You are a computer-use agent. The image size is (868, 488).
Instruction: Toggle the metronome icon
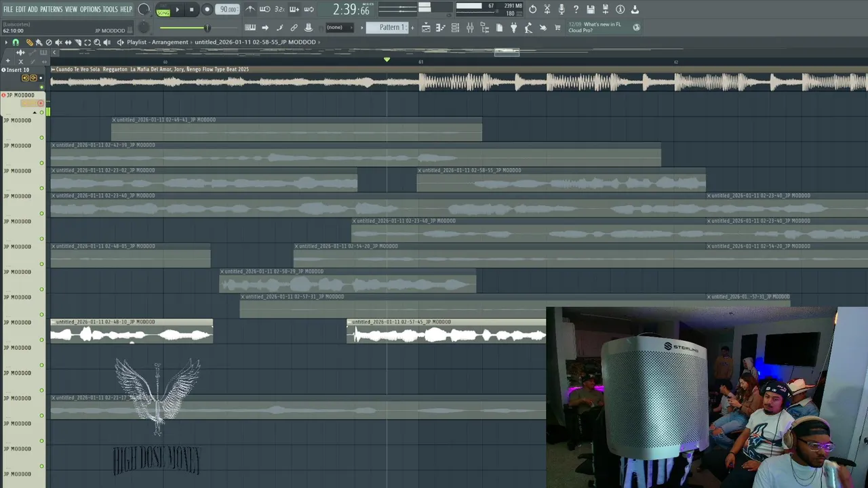pos(250,9)
